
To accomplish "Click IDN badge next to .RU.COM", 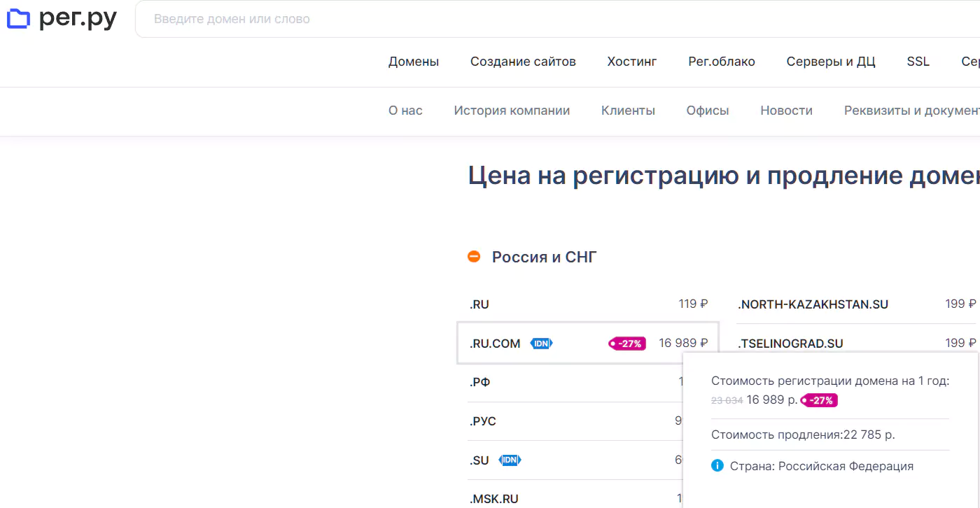I will click(x=541, y=344).
